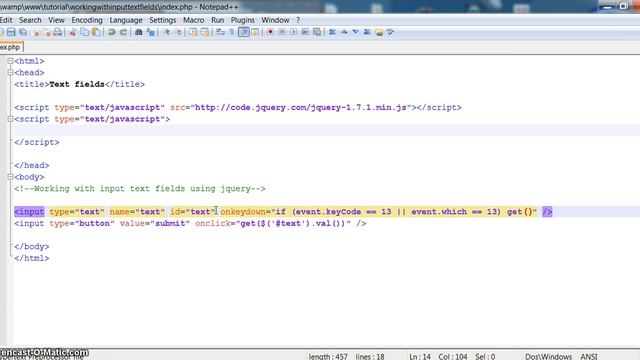Open the Run menu
The width and height of the screenshot is (640, 360).
click(x=218, y=20)
